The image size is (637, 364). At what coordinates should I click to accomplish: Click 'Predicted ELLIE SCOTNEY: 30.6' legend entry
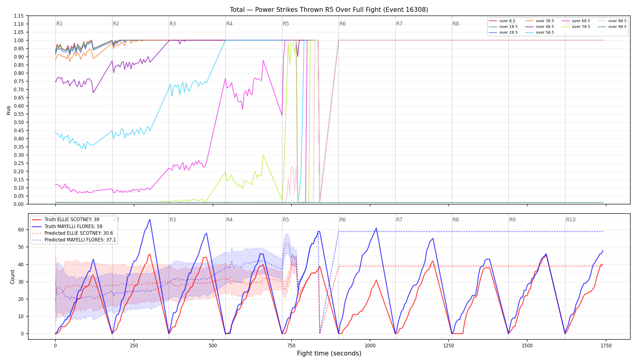[x=79, y=233]
